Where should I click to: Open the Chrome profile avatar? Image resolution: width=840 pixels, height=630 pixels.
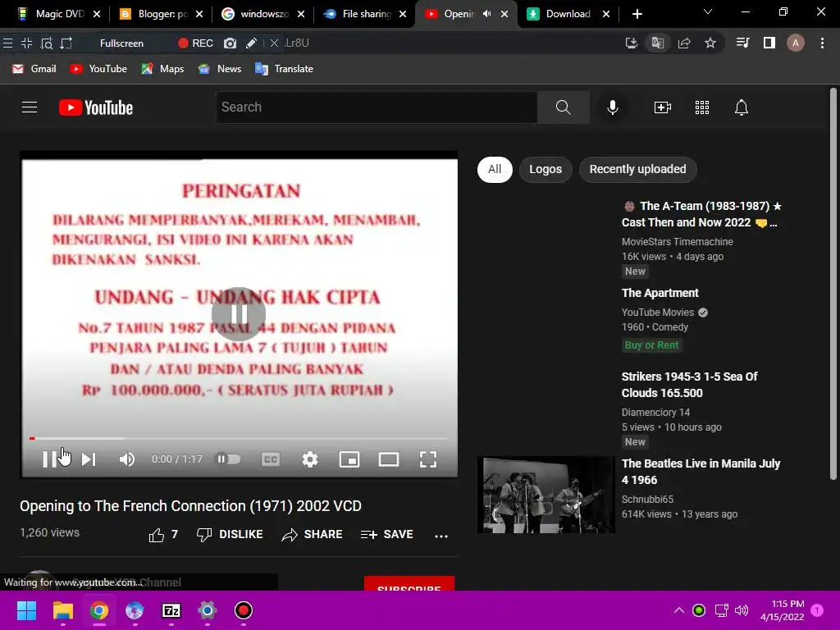coord(796,43)
